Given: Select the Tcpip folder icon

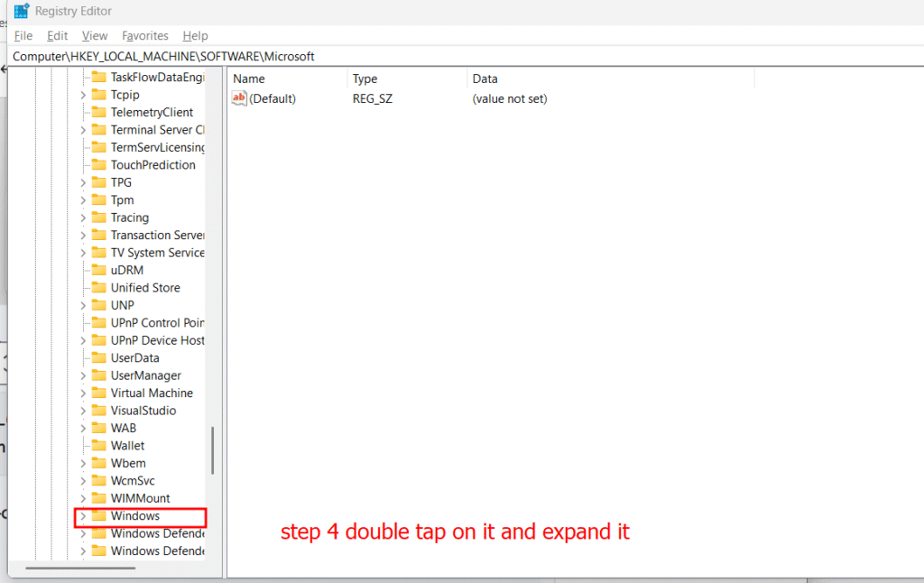Looking at the screenshot, I should point(99,95).
